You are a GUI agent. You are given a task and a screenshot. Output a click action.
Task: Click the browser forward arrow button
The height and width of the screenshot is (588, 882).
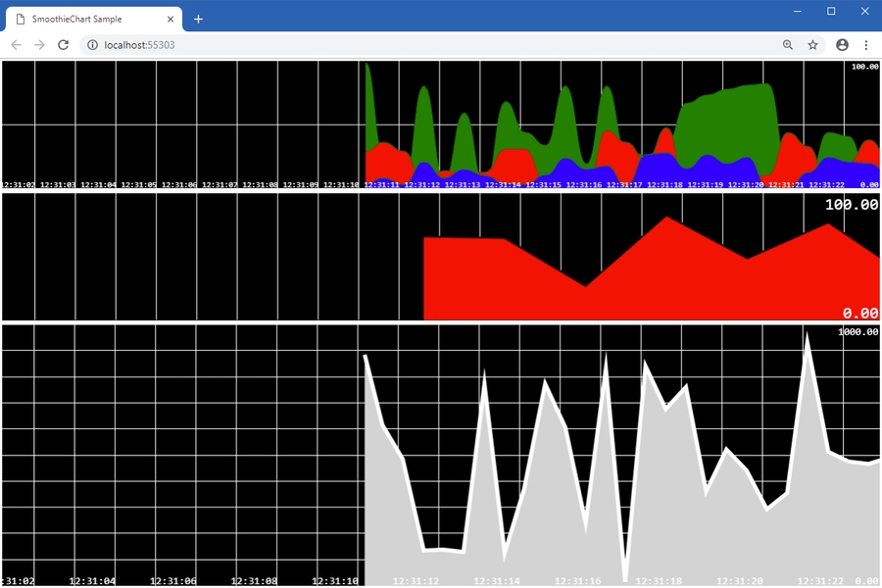coord(39,45)
